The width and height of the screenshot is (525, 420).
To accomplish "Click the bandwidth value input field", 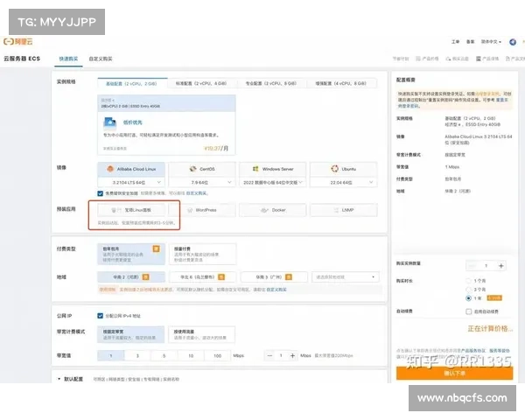I will (x=281, y=356).
